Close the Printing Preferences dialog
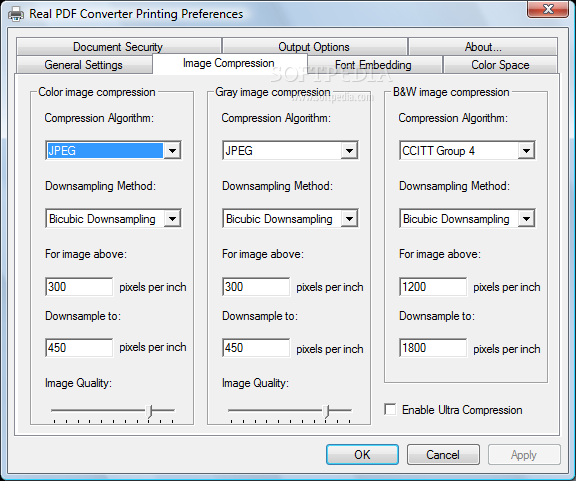576x481 pixels. (x=548, y=9)
